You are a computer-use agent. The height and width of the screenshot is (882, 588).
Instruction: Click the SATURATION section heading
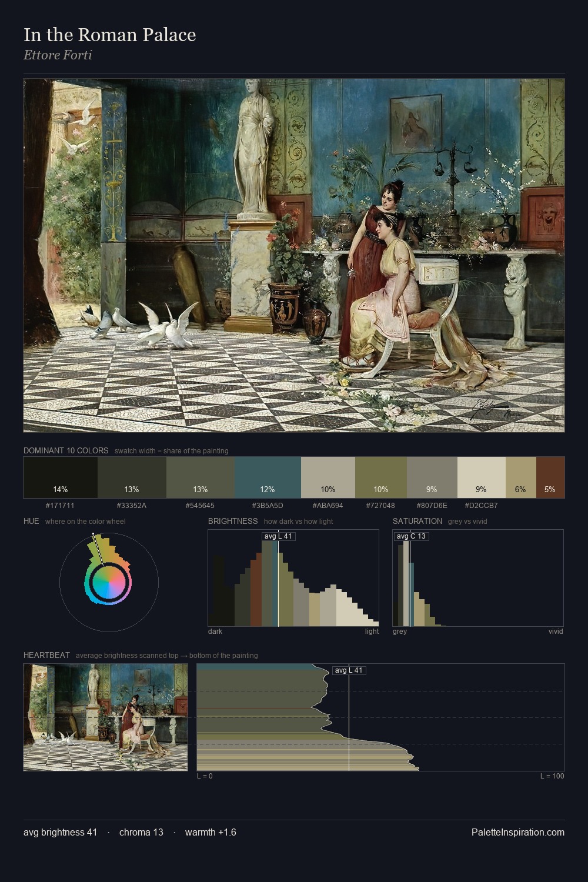click(417, 521)
